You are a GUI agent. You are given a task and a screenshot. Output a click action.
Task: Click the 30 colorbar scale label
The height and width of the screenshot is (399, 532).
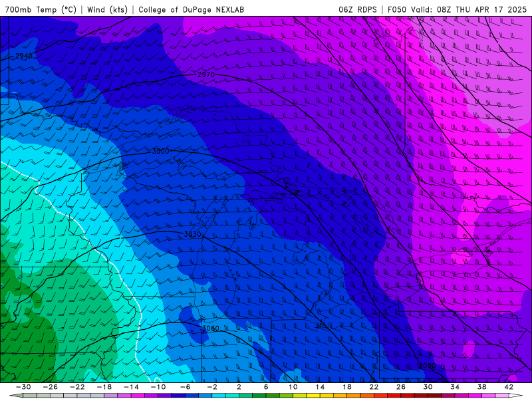(x=428, y=387)
